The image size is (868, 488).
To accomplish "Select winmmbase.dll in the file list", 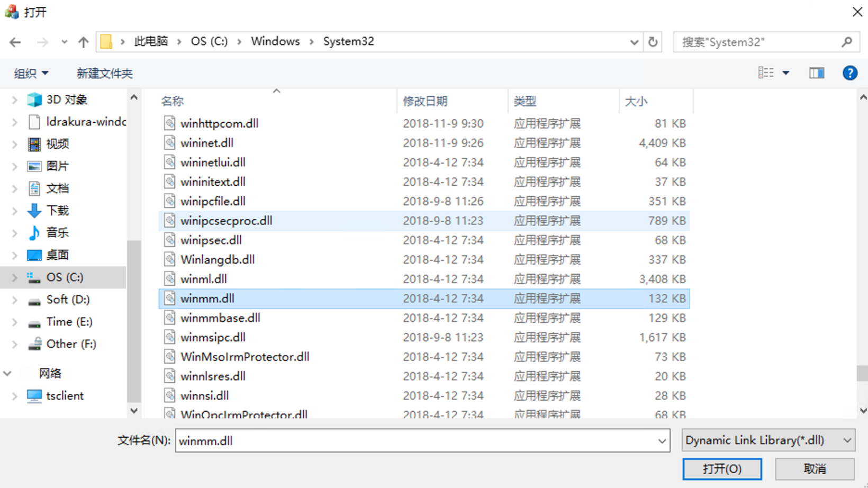I will pyautogui.click(x=424, y=318).
